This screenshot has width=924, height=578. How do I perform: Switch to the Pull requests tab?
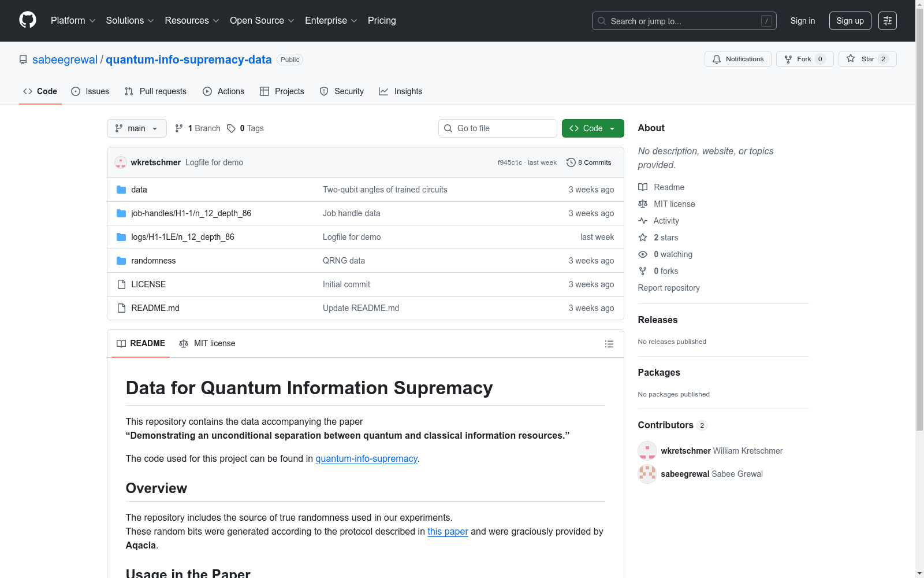click(x=155, y=91)
